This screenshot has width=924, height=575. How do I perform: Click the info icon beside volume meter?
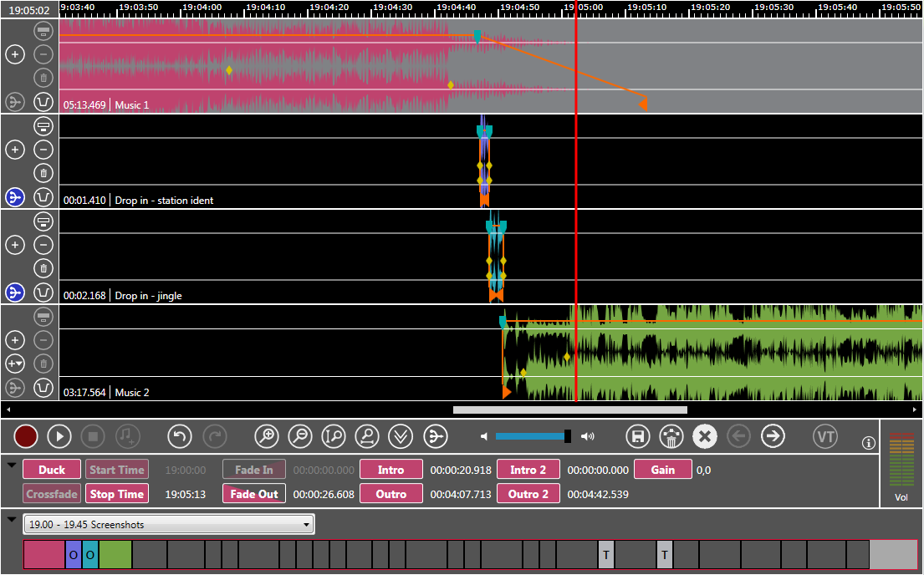(869, 443)
